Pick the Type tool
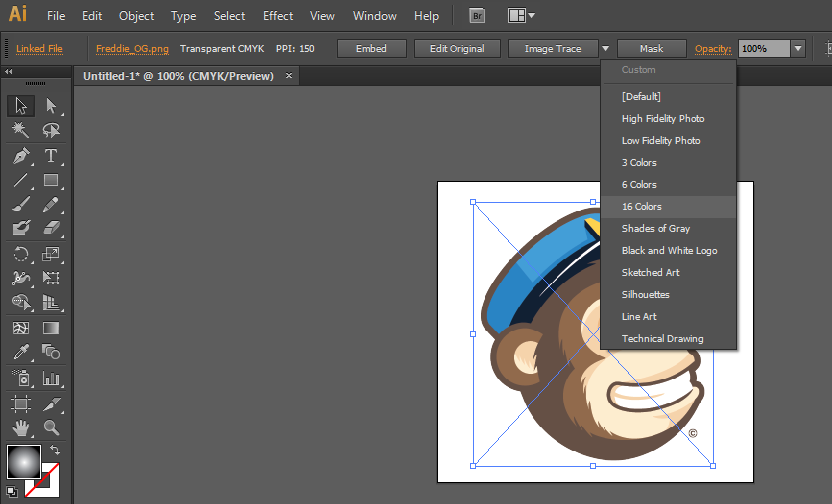 click(x=51, y=156)
